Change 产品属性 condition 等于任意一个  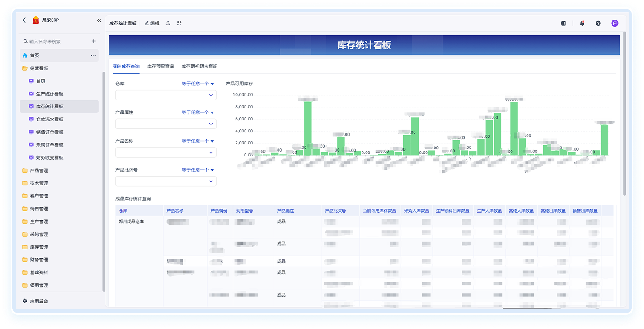[198, 112]
